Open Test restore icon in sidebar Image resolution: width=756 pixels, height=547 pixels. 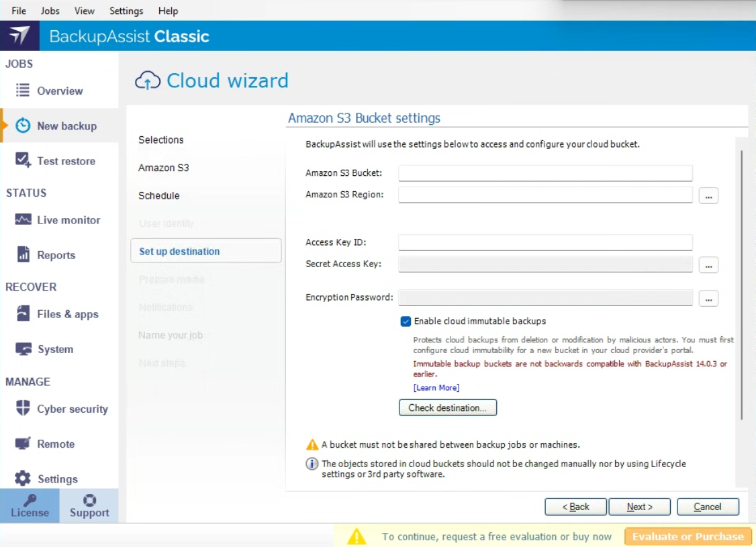[x=23, y=160]
